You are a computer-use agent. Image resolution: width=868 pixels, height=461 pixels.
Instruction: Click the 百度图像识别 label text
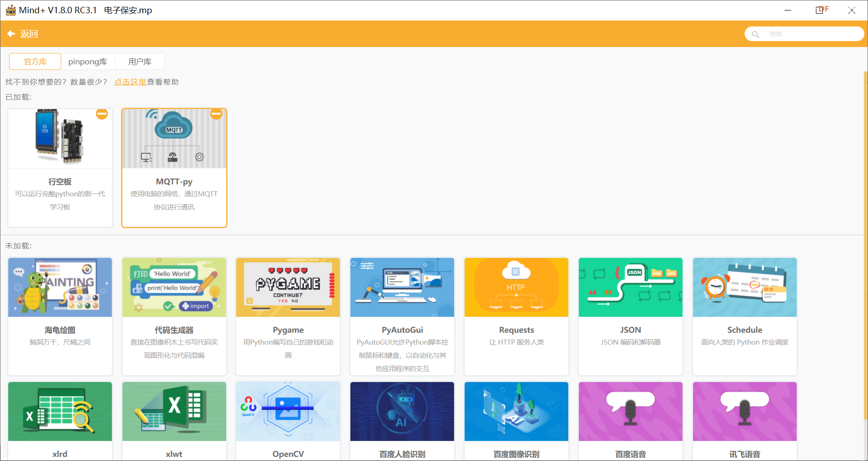tap(516, 454)
